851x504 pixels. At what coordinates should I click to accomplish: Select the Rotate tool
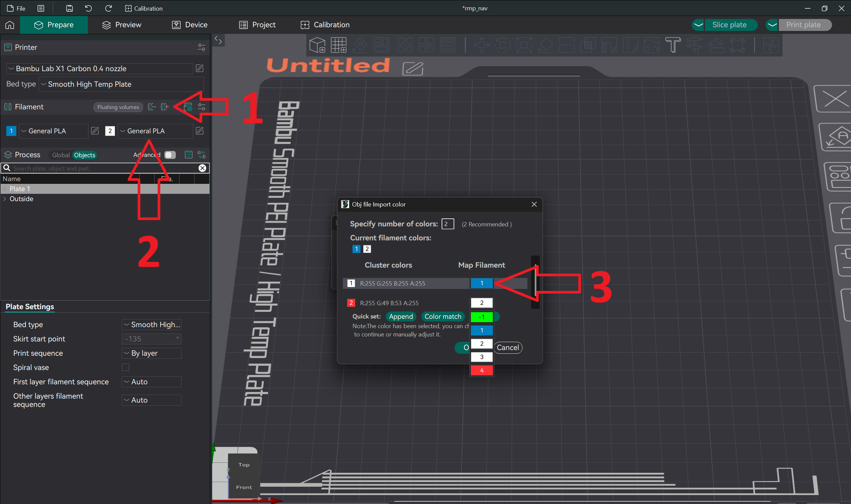pos(503,45)
